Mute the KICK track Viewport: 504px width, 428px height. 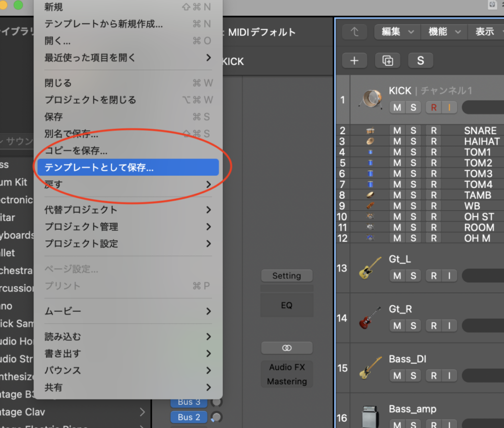click(397, 107)
